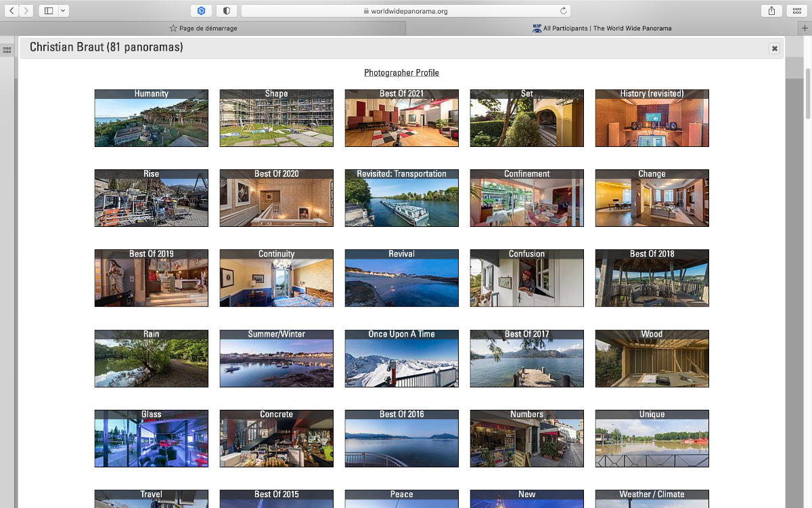Click the Safari forward arrow button
The height and width of the screenshot is (508, 812).
26,11
